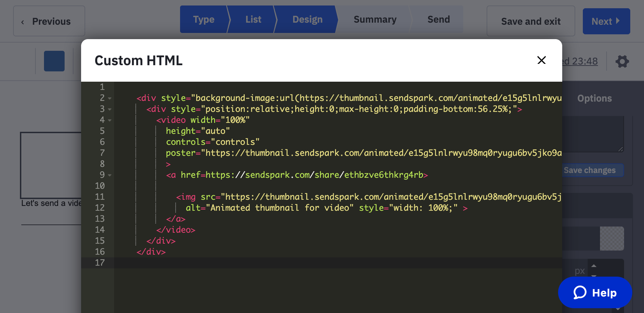The width and height of the screenshot is (644, 313).
Task: Click the blue square color button
Action: [54, 61]
